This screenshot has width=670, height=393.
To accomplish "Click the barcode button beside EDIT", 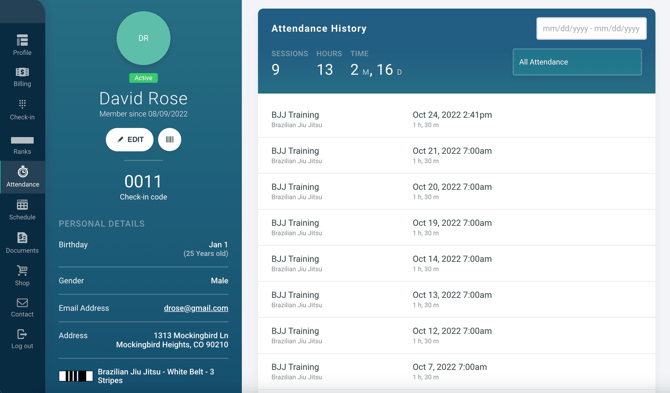I will (x=170, y=140).
